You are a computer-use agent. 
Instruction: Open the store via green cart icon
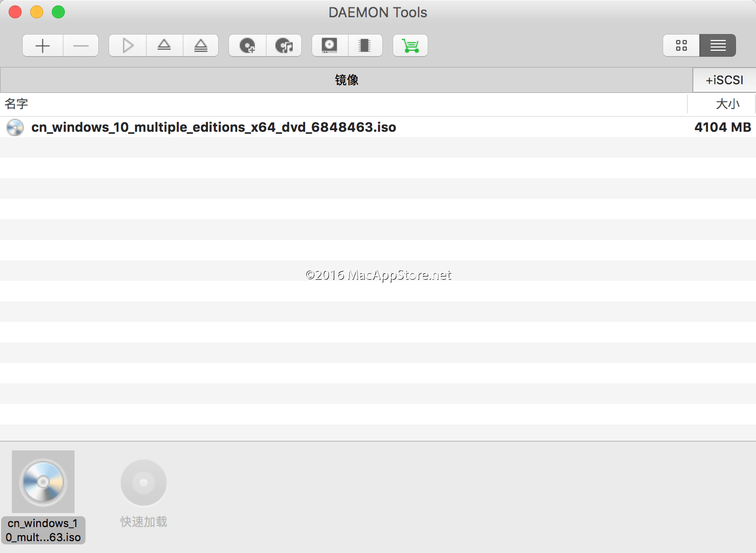point(410,46)
